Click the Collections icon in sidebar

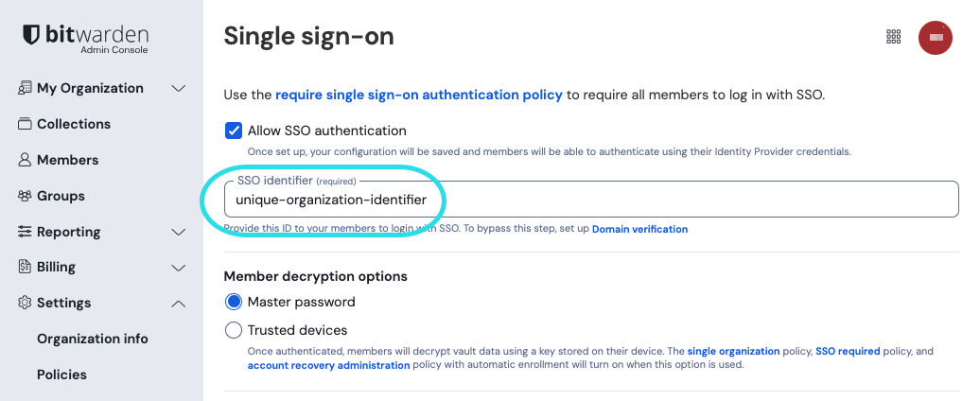25,124
